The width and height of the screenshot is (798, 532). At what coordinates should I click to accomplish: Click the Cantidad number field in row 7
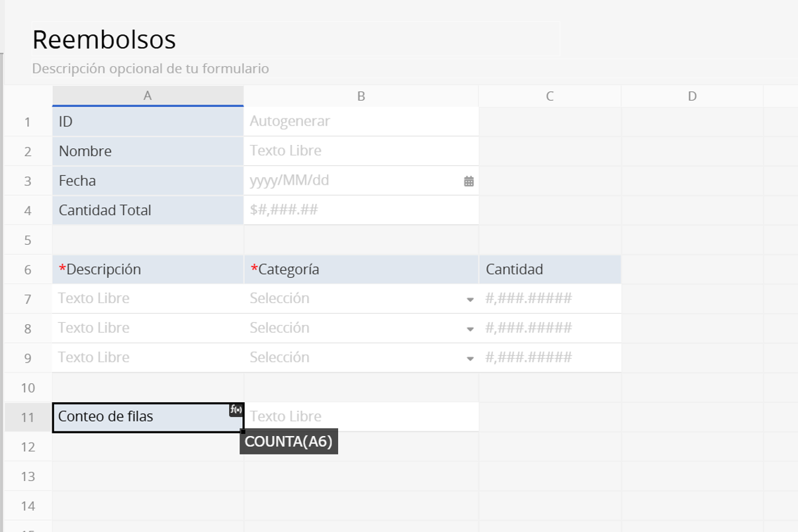click(549, 299)
